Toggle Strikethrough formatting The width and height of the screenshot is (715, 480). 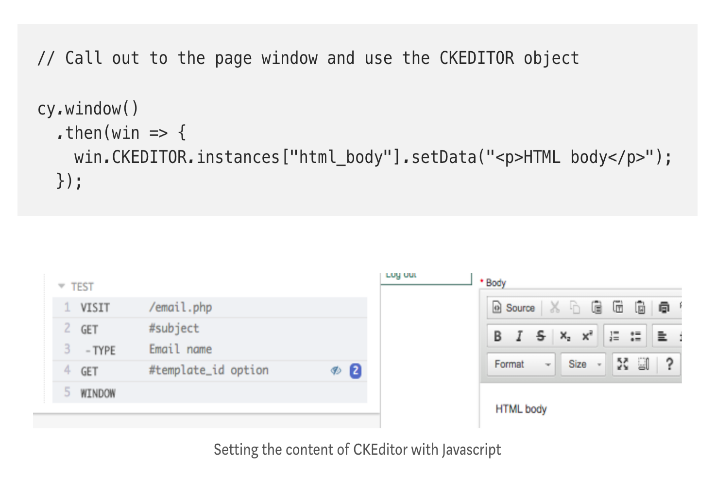[x=541, y=336]
